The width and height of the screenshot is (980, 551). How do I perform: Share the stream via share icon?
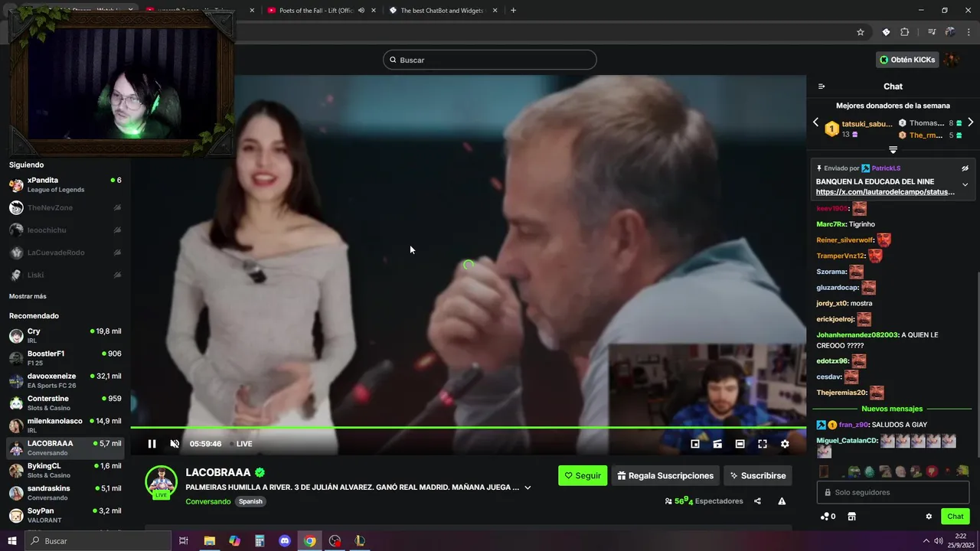coord(757,501)
